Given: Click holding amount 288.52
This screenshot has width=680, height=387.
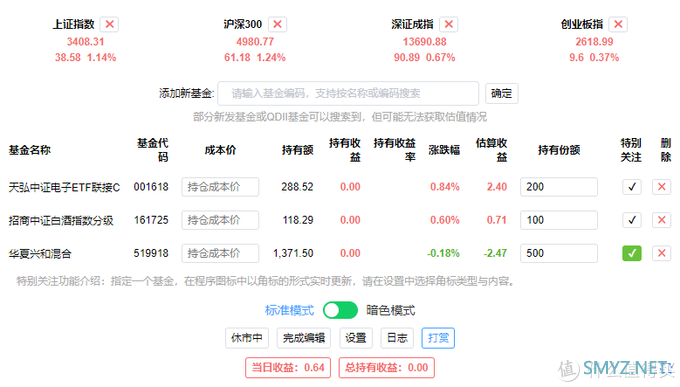Looking at the screenshot, I should [x=297, y=187].
